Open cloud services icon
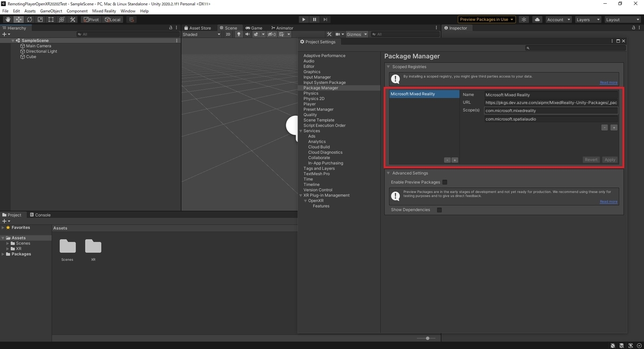Image resolution: width=644 pixels, height=349 pixels. tap(537, 19)
